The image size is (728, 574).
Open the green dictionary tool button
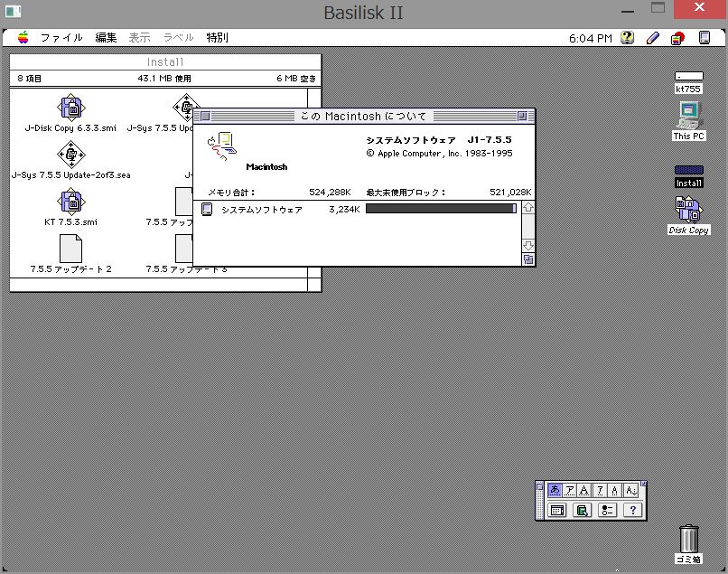point(582,510)
